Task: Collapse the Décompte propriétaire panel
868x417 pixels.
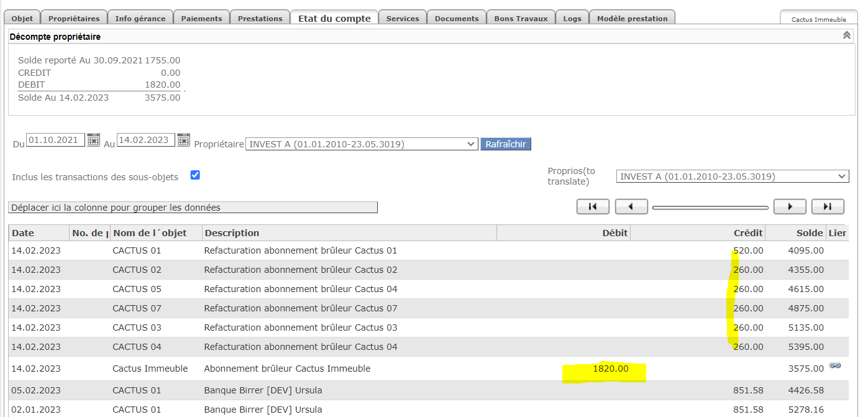Action: (x=846, y=35)
